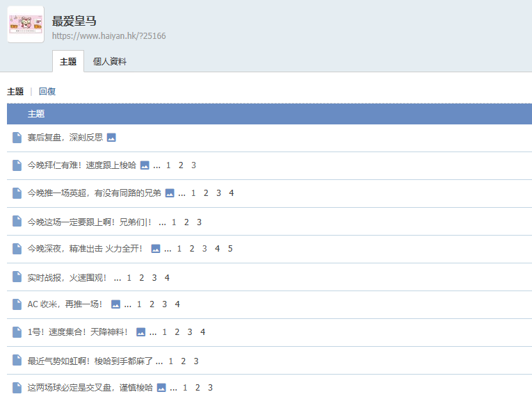Open page 2 of 今晚拜仁有难 thread
This screenshot has height=401, width=532.
pyautogui.click(x=182, y=165)
